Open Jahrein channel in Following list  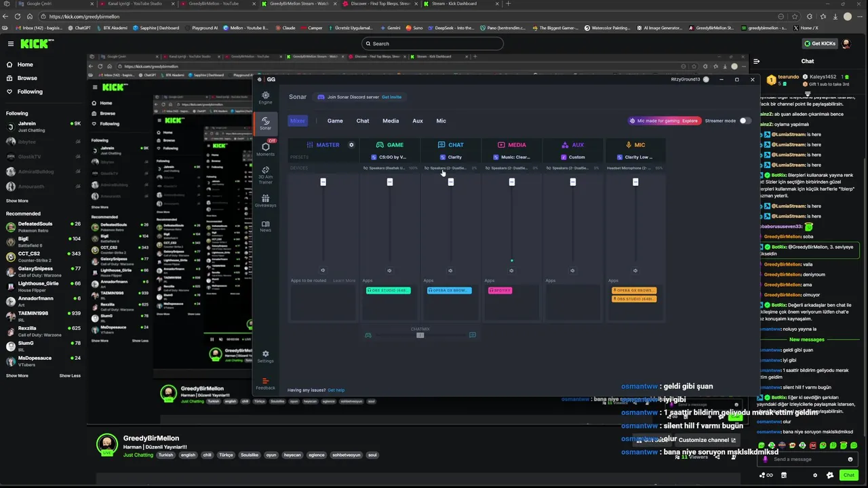[x=43, y=127]
